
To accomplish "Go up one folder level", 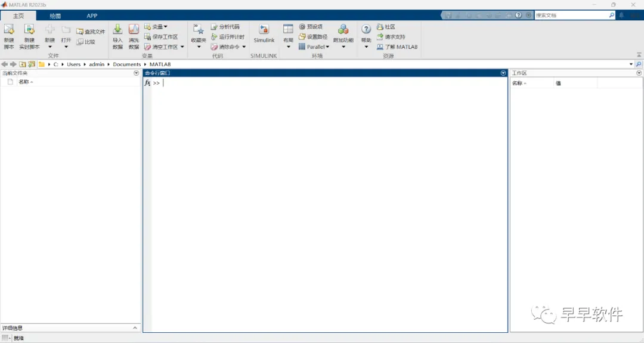I will point(22,64).
